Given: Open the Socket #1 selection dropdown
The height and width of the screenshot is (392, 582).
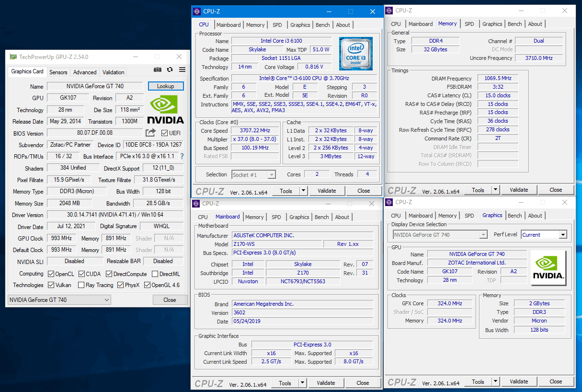Looking at the screenshot, I should [254, 175].
